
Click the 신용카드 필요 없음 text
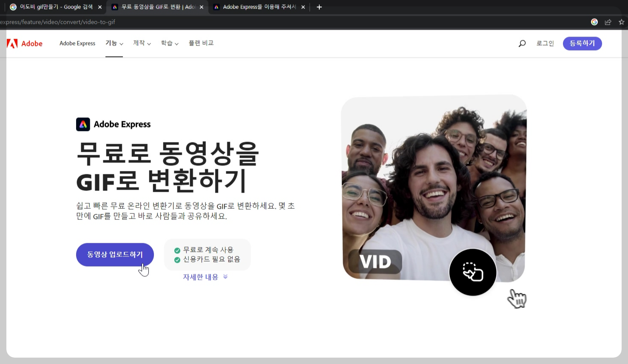tap(211, 259)
